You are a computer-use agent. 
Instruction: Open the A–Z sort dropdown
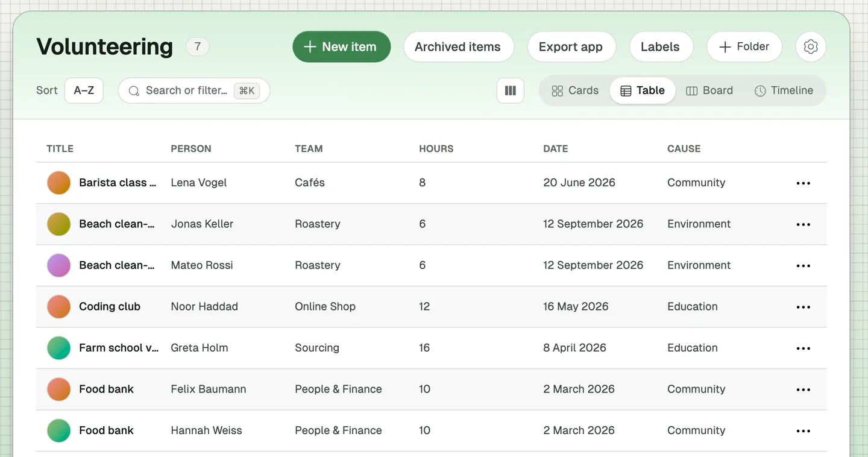point(84,90)
